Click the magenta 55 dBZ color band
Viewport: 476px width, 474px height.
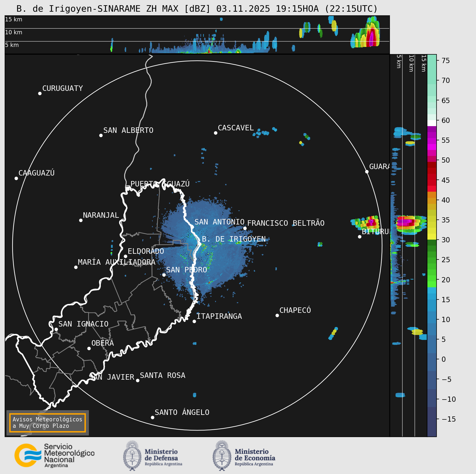pos(432,140)
